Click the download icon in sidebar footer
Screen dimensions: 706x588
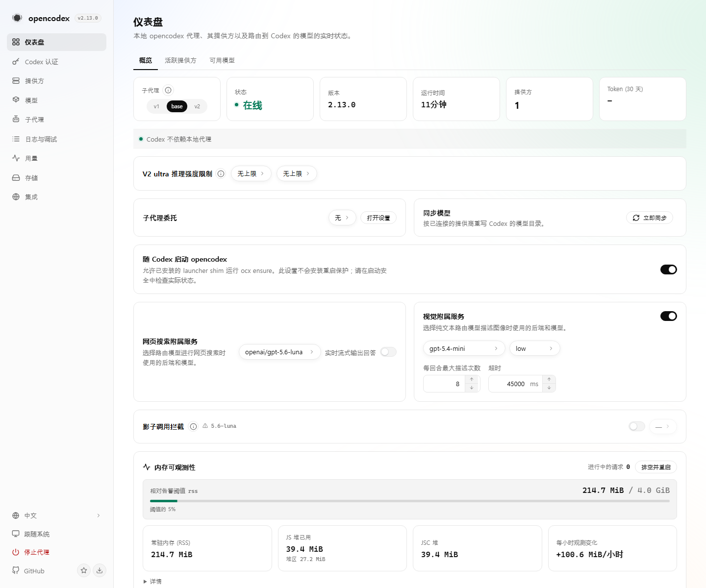point(100,570)
